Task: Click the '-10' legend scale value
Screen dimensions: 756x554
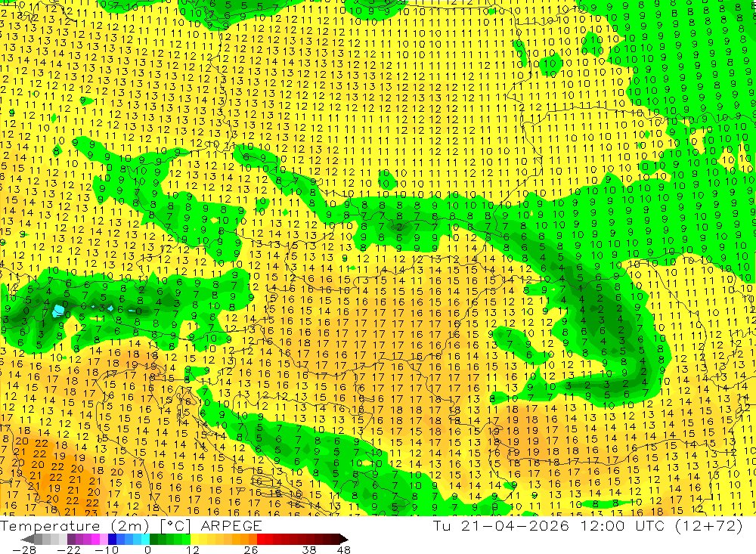Action: click(106, 549)
